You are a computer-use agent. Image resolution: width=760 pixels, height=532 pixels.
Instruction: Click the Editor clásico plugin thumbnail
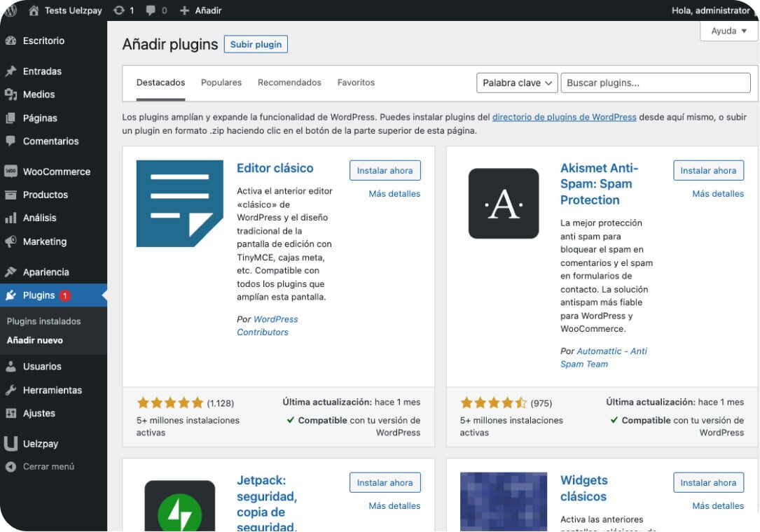pos(180,204)
